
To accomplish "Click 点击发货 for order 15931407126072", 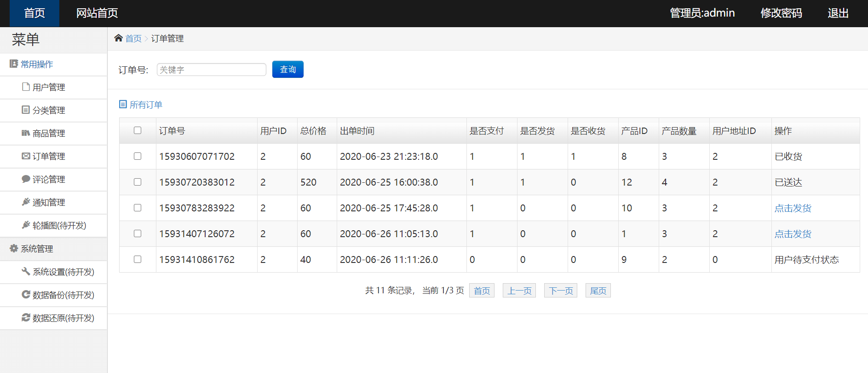I will [793, 234].
